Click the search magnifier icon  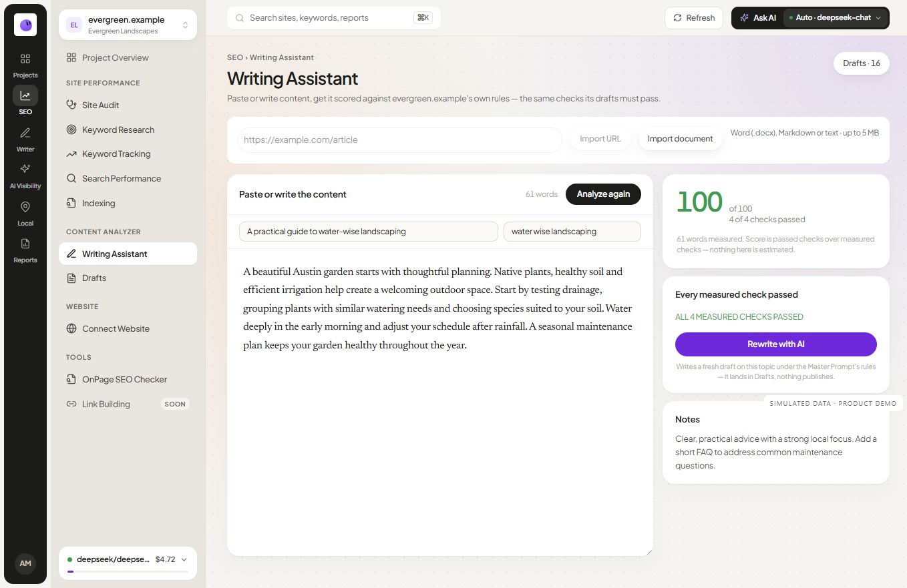click(240, 18)
